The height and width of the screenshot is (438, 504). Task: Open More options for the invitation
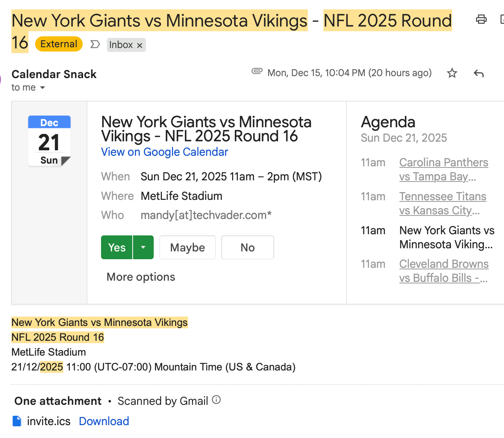pyautogui.click(x=141, y=277)
